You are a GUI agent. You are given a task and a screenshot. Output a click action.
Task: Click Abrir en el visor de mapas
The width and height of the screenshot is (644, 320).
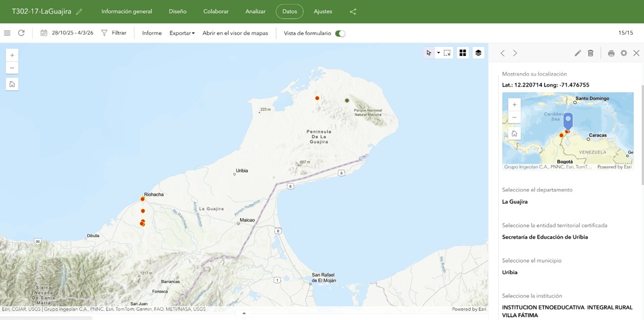pyautogui.click(x=235, y=33)
